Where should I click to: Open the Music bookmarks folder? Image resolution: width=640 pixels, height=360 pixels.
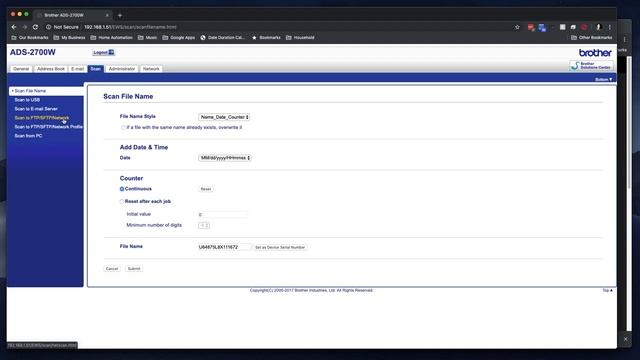[147, 38]
